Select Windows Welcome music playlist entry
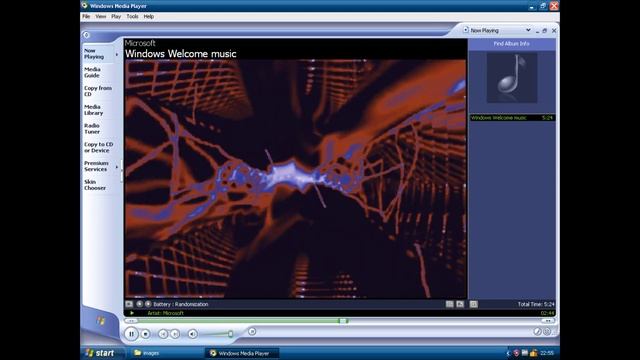The width and height of the screenshot is (640, 360). (x=512, y=118)
